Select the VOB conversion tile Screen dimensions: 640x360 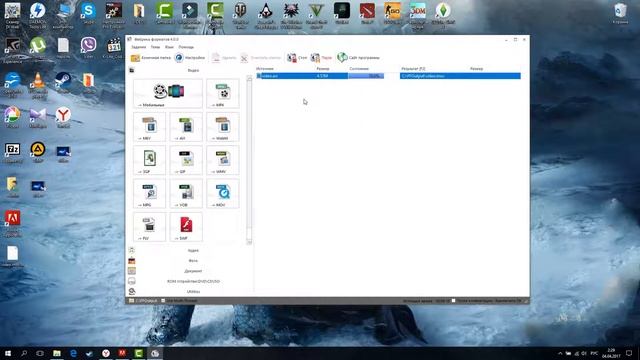click(x=186, y=194)
